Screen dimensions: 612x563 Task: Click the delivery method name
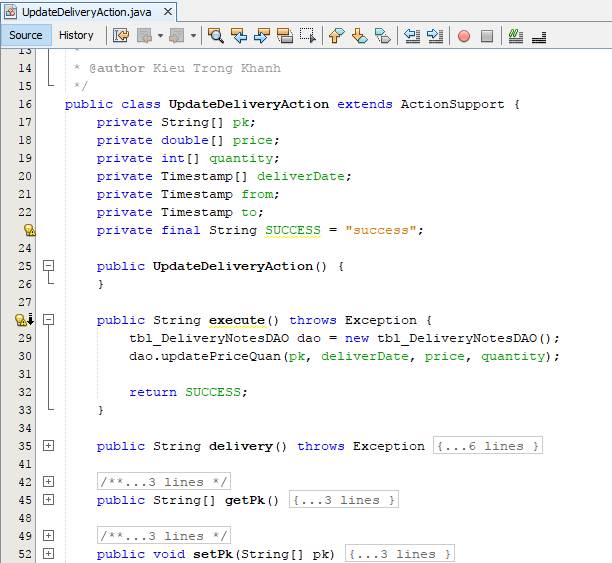point(241,446)
